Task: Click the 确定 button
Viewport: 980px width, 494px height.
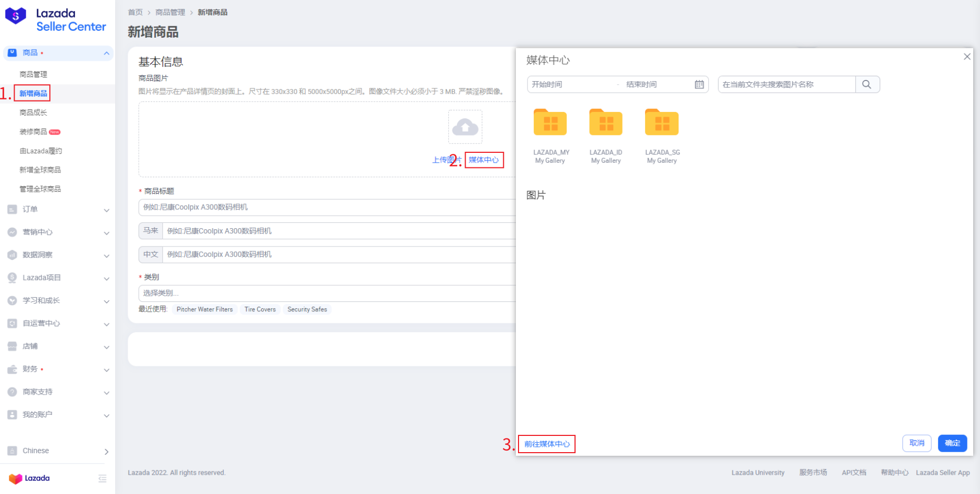Action: click(952, 443)
